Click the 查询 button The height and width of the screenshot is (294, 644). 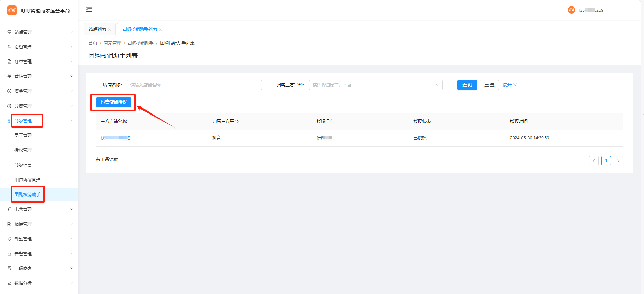pos(467,85)
